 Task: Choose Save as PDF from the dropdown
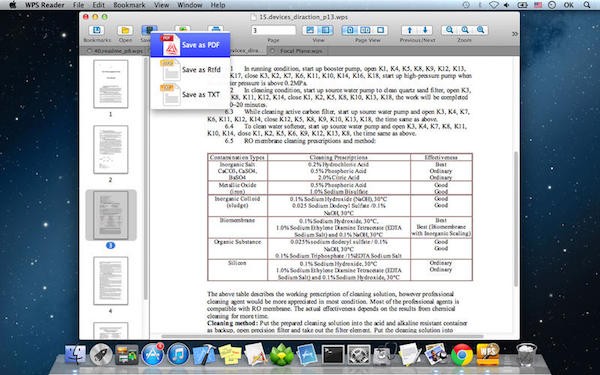[190, 45]
